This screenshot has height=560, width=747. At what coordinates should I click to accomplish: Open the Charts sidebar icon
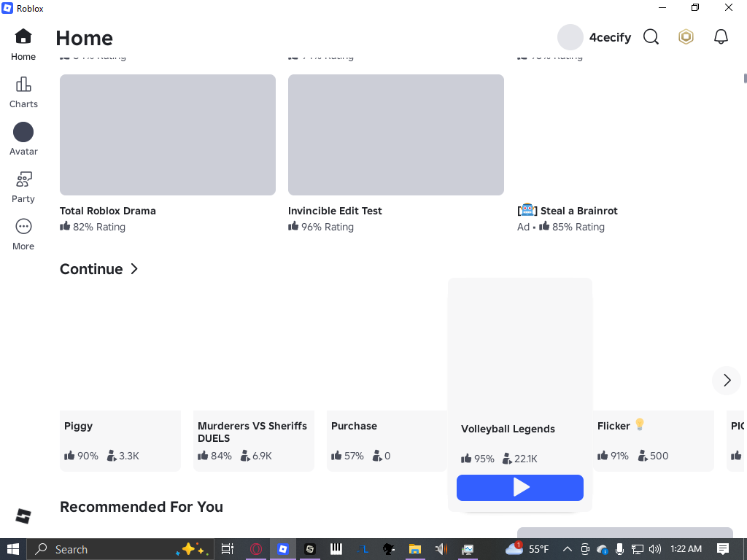(23, 85)
